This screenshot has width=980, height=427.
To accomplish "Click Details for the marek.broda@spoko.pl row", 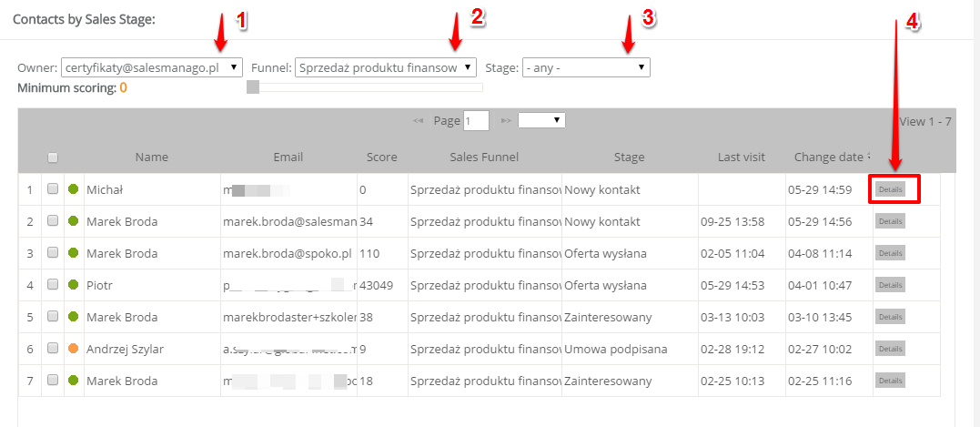I will pos(890,253).
